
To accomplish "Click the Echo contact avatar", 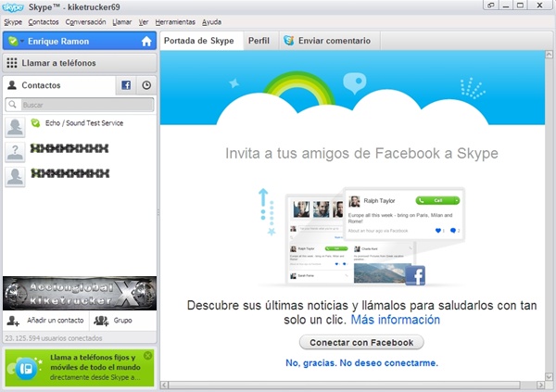I will coord(15,127).
